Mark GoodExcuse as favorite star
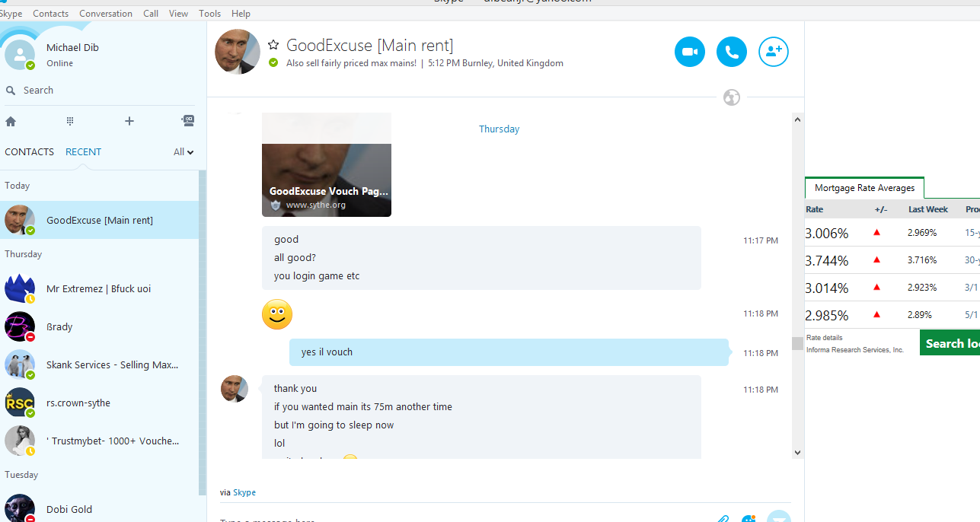980x522 pixels. tap(273, 45)
